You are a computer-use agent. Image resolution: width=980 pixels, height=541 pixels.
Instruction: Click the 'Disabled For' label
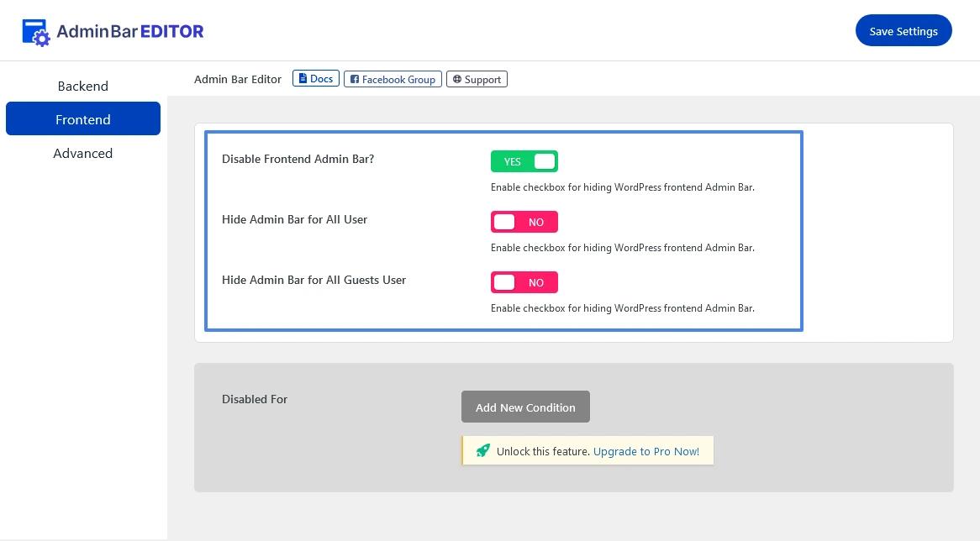[255, 399]
